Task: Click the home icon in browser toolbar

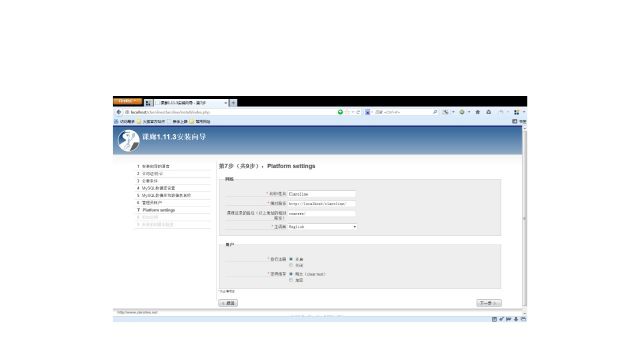Action: coord(489,112)
